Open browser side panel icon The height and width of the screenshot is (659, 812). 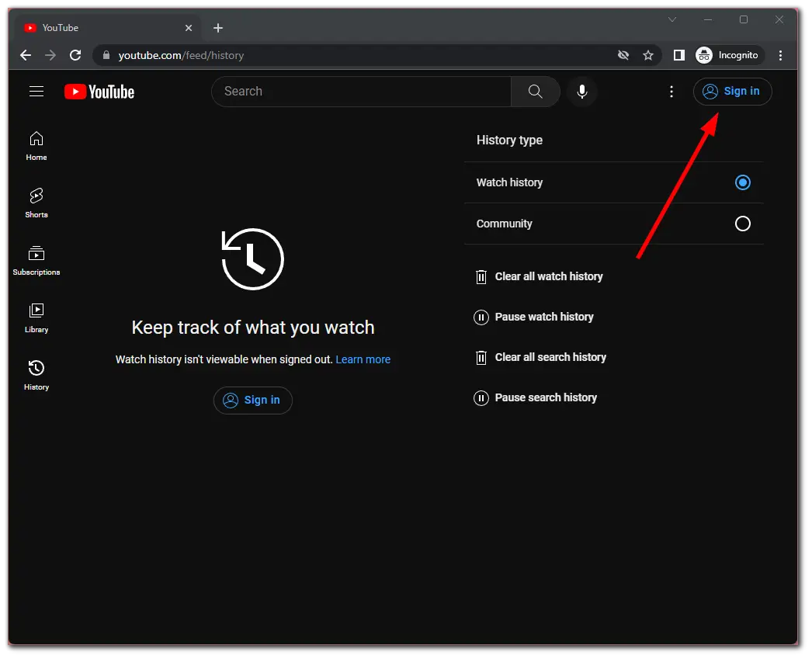point(679,55)
